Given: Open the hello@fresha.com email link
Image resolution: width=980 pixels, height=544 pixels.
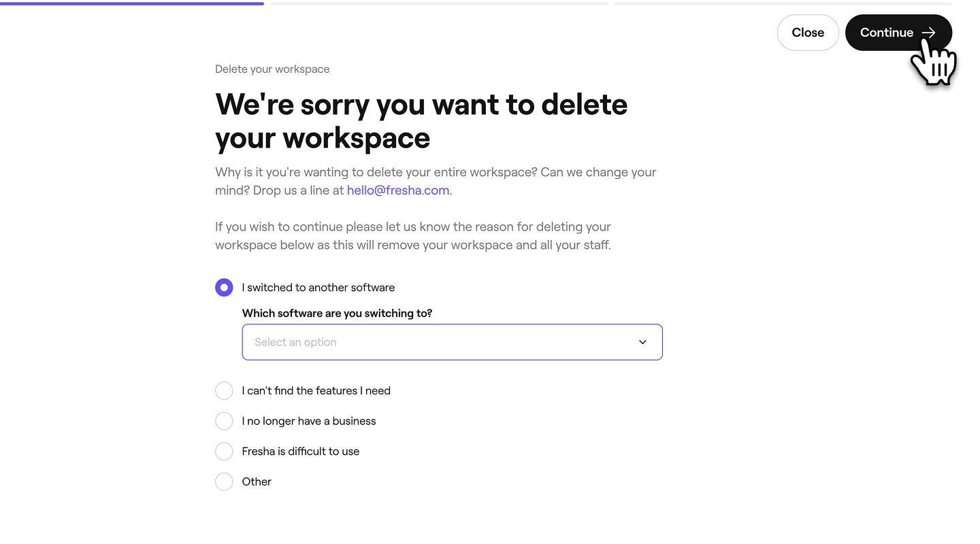Looking at the screenshot, I should [x=398, y=190].
